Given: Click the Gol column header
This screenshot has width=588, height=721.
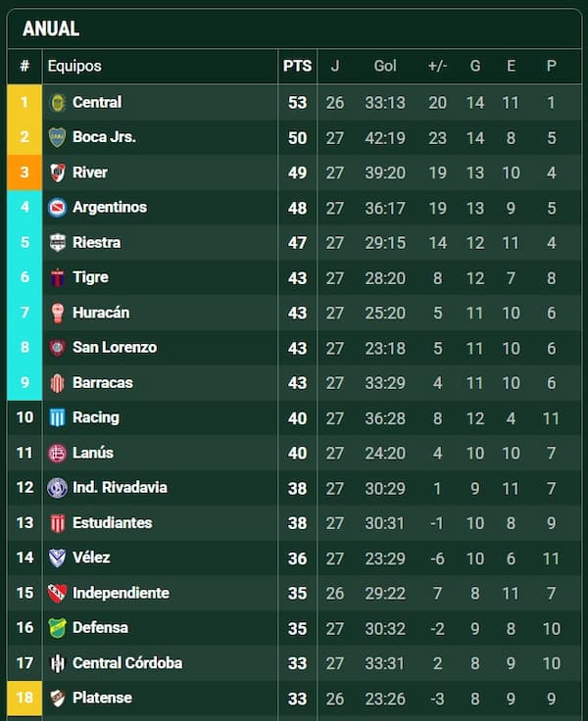Looking at the screenshot, I should coord(385,67).
